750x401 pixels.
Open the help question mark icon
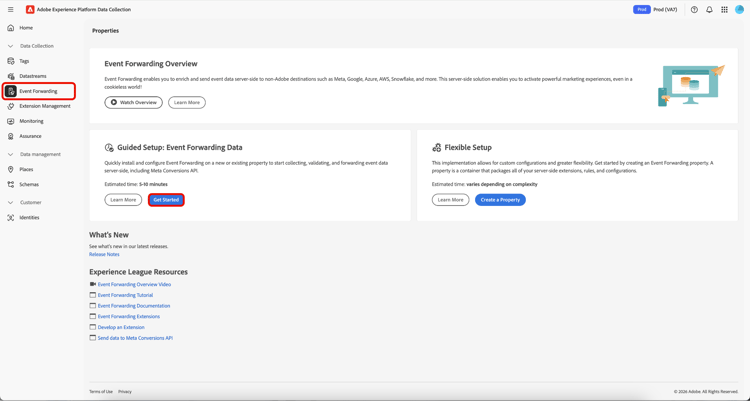click(694, 10)
